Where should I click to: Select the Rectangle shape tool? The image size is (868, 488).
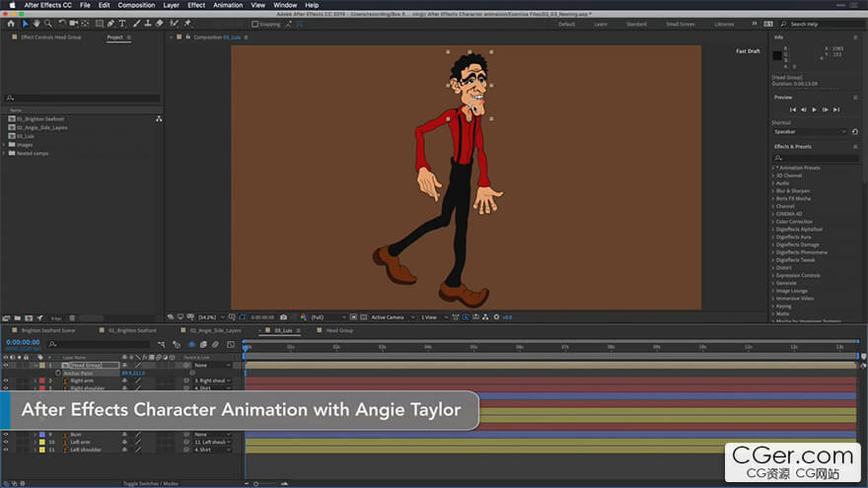tap(99, 24)
